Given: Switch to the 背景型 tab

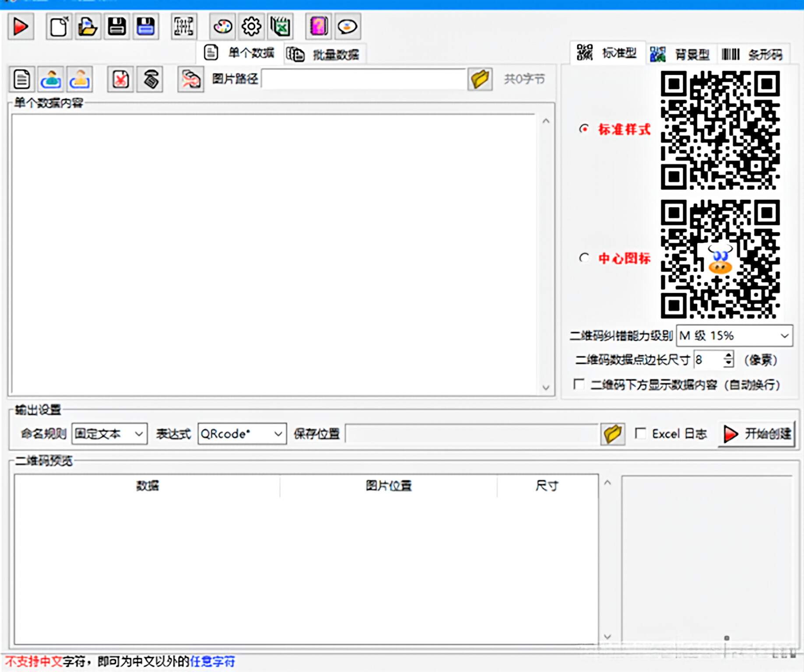Looking at the screenshot, I should [680, 54].
